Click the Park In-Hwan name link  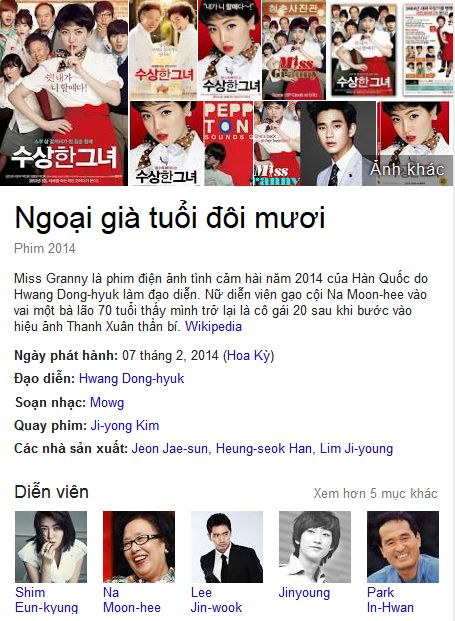tap(390, 600)
